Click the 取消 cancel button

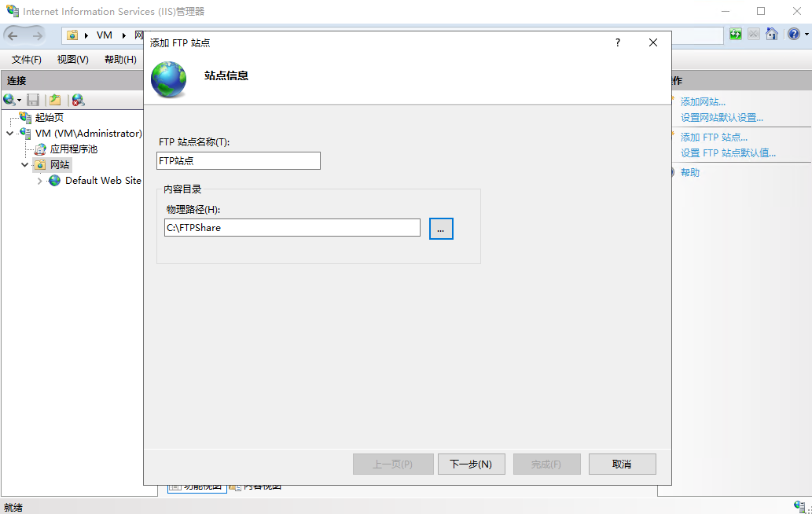(622, 464)
